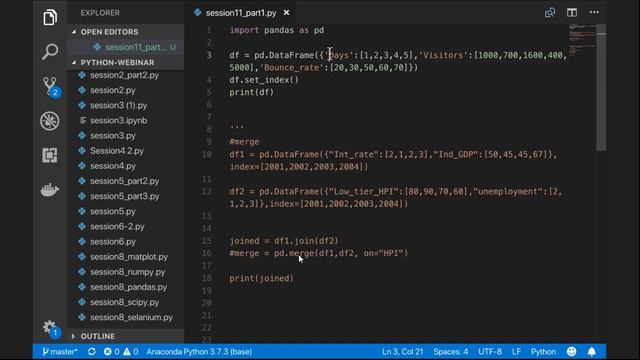This screenshot has height=360, width=640.
Task: Split the editor with split icon
Action: 572,13
